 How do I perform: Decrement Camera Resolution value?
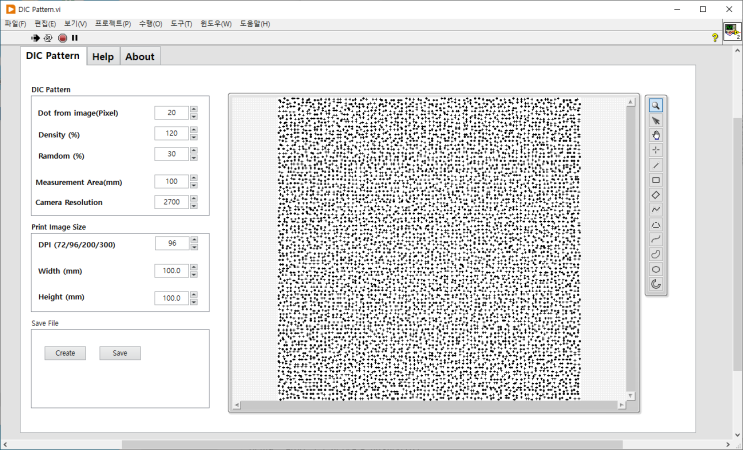point(194,206)
